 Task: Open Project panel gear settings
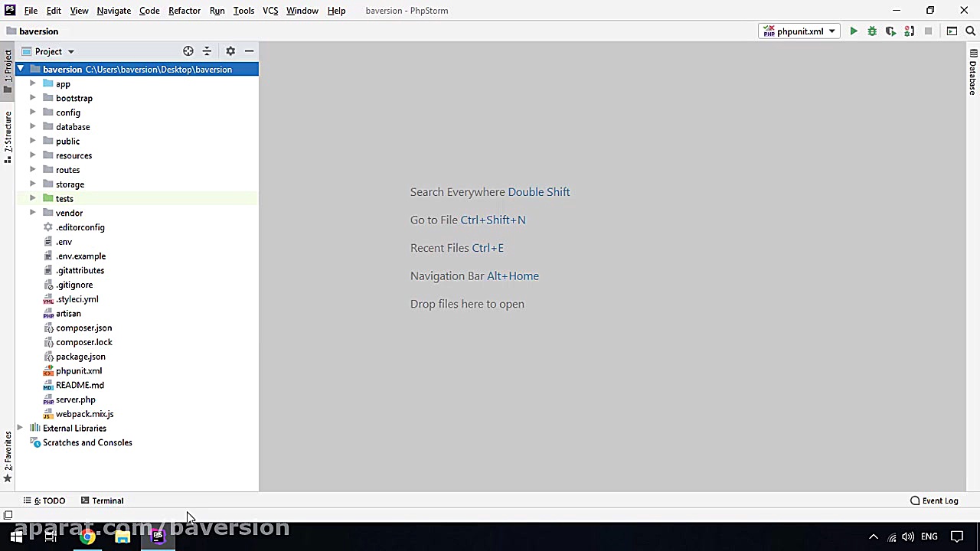pos(230,51)
